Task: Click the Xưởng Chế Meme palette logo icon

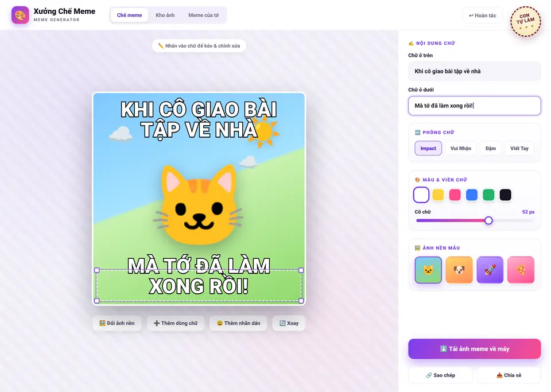Action: [21, 15]
